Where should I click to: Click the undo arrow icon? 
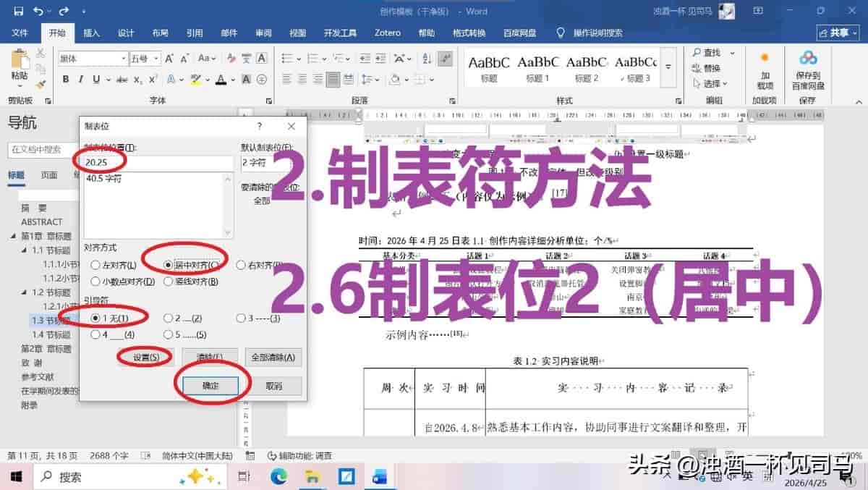(38, 11)
